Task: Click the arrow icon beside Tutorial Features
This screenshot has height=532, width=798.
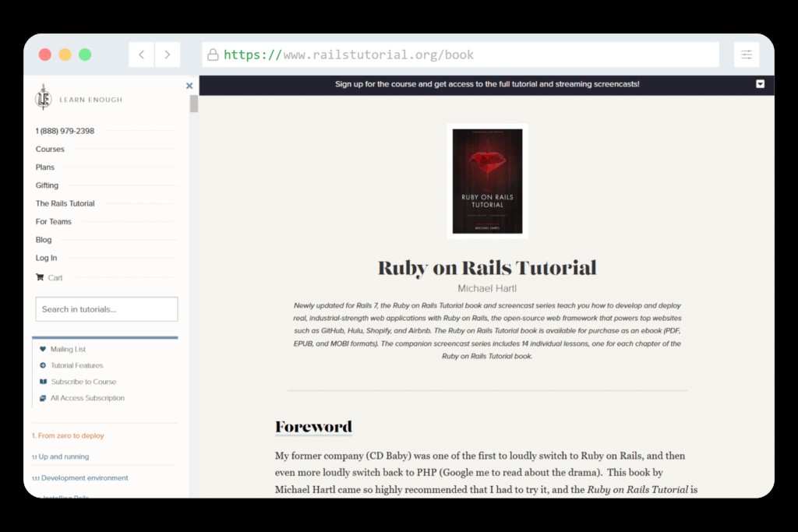Action: coord(43,365)
